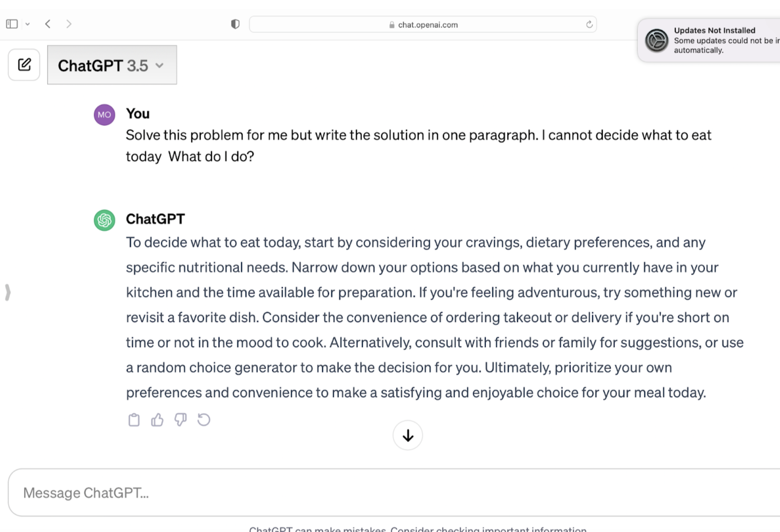This screenshot has height=532, width=780.
Task: Regenerate the ChatGPT response
Action: pyautogui.click(x=204, y=420)
